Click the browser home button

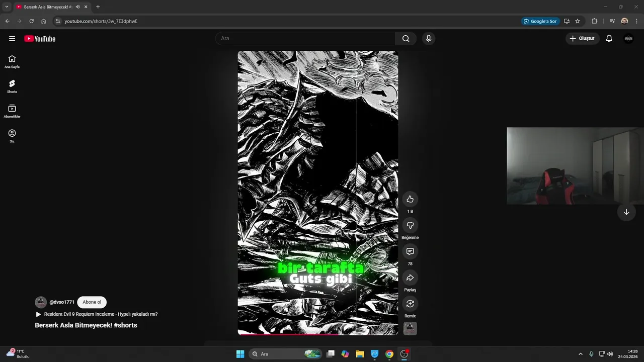(x=44, y=21)
